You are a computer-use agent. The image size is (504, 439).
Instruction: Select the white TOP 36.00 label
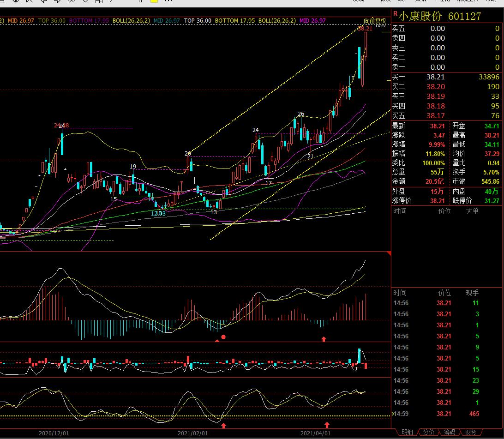click(198, 21)
